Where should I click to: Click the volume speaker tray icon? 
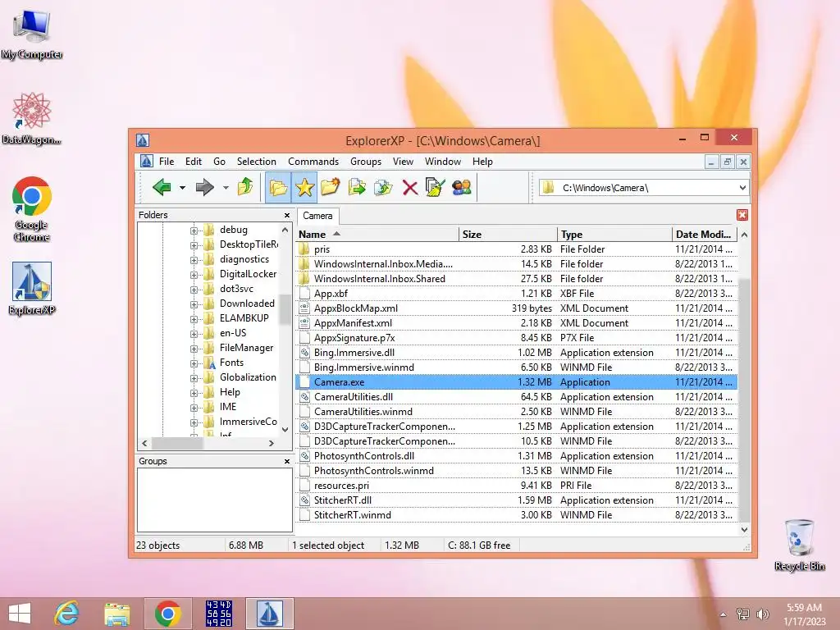[x=762, y=614]
